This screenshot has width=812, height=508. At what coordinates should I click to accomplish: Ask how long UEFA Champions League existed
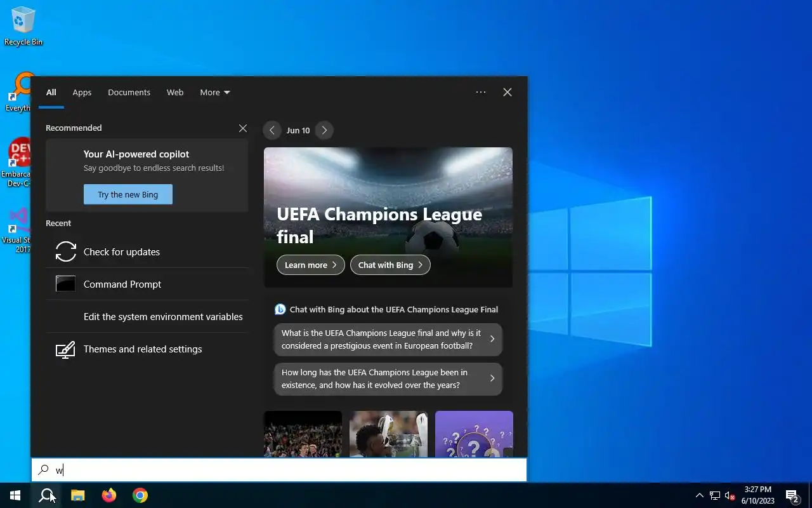coord(388,378)
